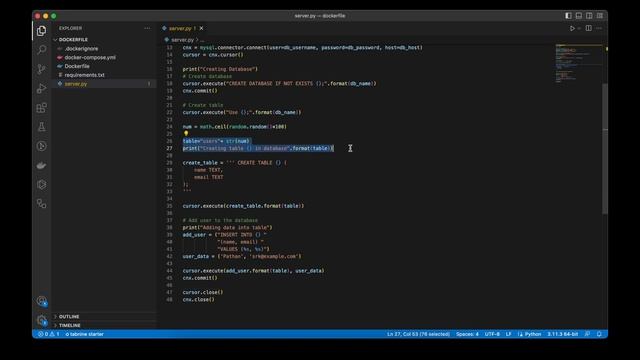
Task: Open the Dockerfile file in explorer
Action: point(77,66)
